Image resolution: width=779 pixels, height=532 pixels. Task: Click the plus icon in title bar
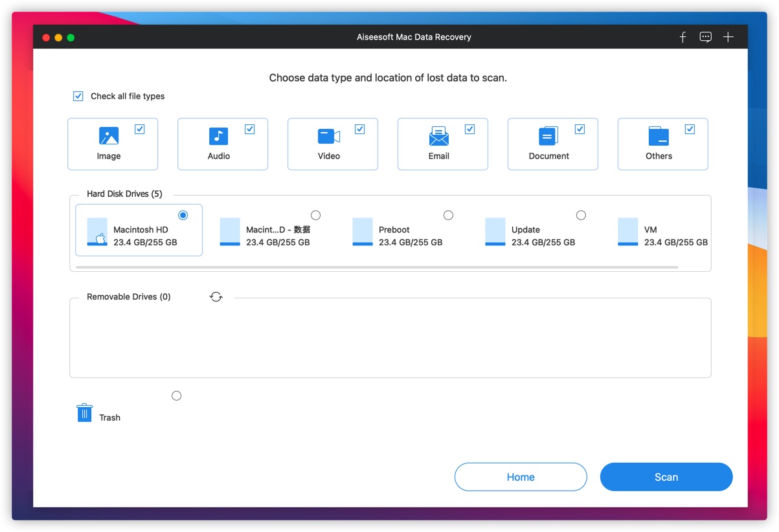click(x=728, y=37)
